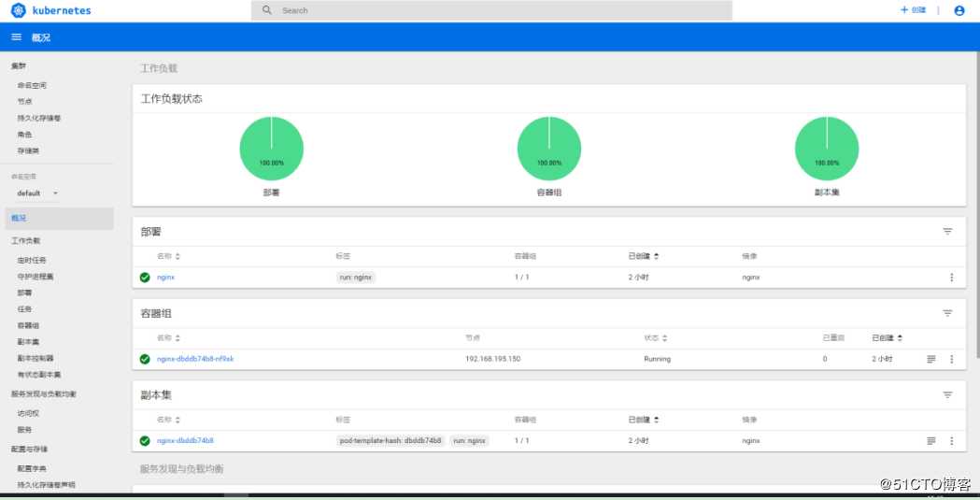The height and width of the screenshot is (500, 980).
Task: Open filter for the 容器组 card
Action: [947, 313]
